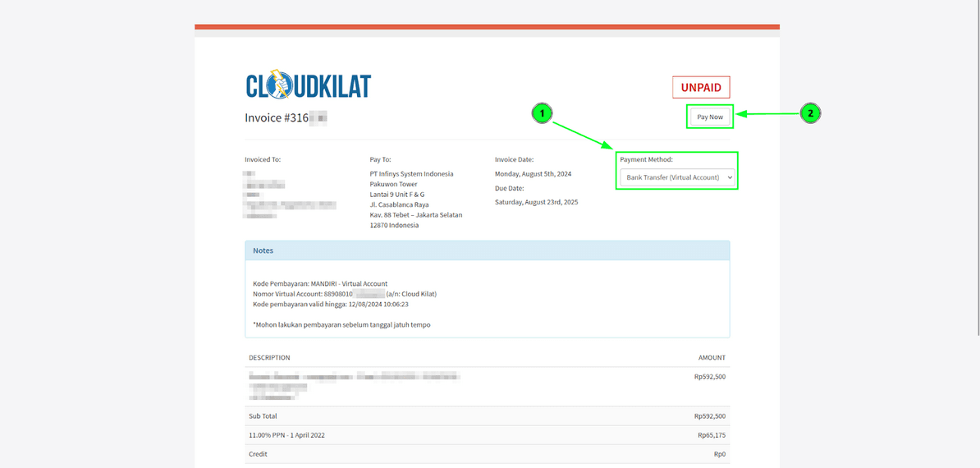Open the Payment Method dropdown

tap(677, 178)
